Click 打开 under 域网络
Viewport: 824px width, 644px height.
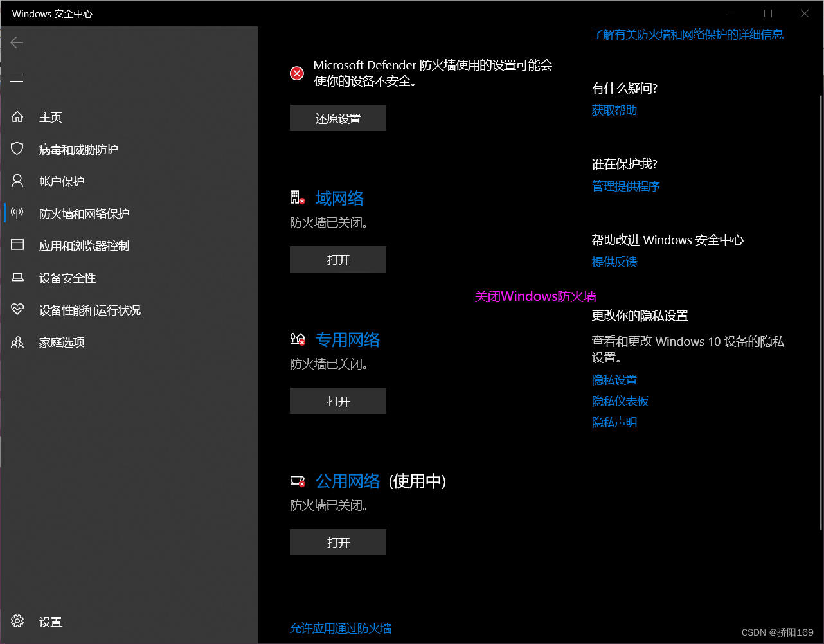338,260
